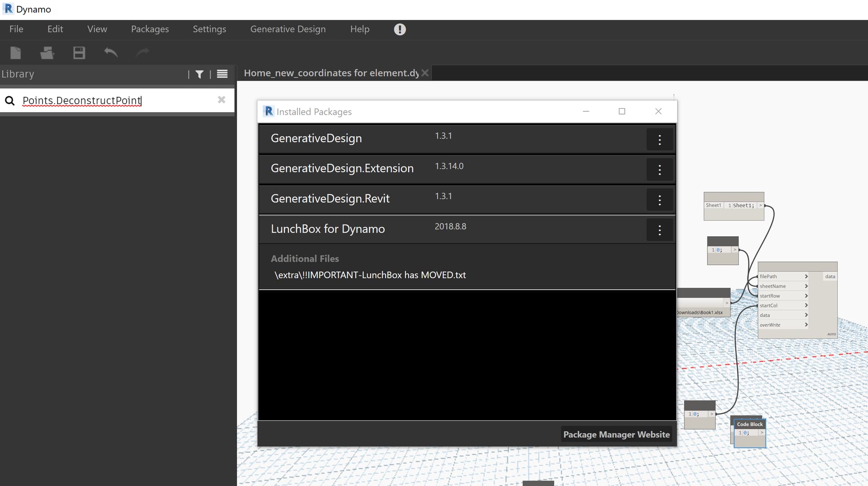Viewport: 868px width, 486px height.
Task: Click the Save toolbar icon
Action: point(79,53)
